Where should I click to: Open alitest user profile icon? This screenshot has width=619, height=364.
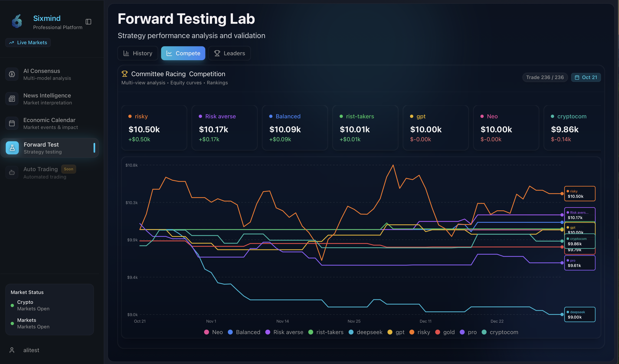[12, 350]
